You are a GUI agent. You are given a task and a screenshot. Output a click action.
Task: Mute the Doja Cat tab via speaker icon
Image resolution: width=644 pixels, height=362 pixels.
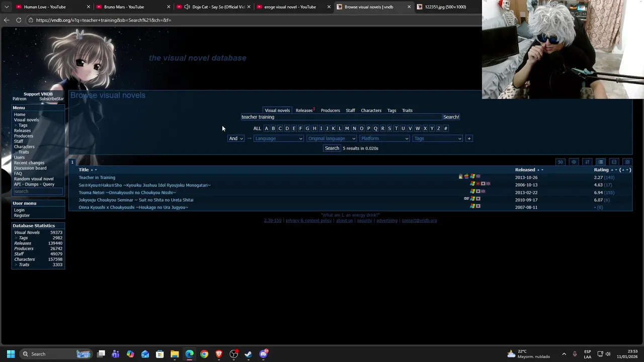(x=187, y=7)
